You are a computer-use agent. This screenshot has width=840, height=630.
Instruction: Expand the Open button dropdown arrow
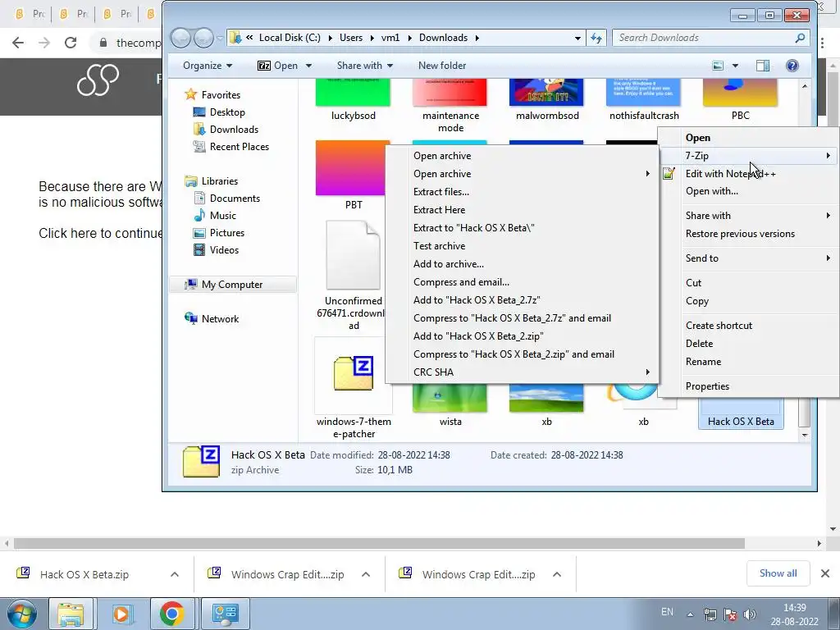click(x=308, y=66)
